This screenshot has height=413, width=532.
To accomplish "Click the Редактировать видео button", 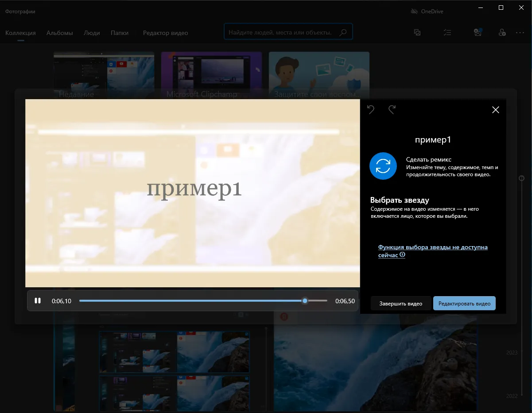I will pos(464,303).
